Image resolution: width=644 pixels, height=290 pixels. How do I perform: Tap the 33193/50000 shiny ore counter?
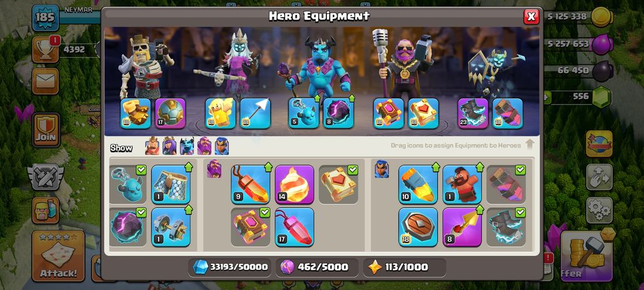[x=231, y=267]
